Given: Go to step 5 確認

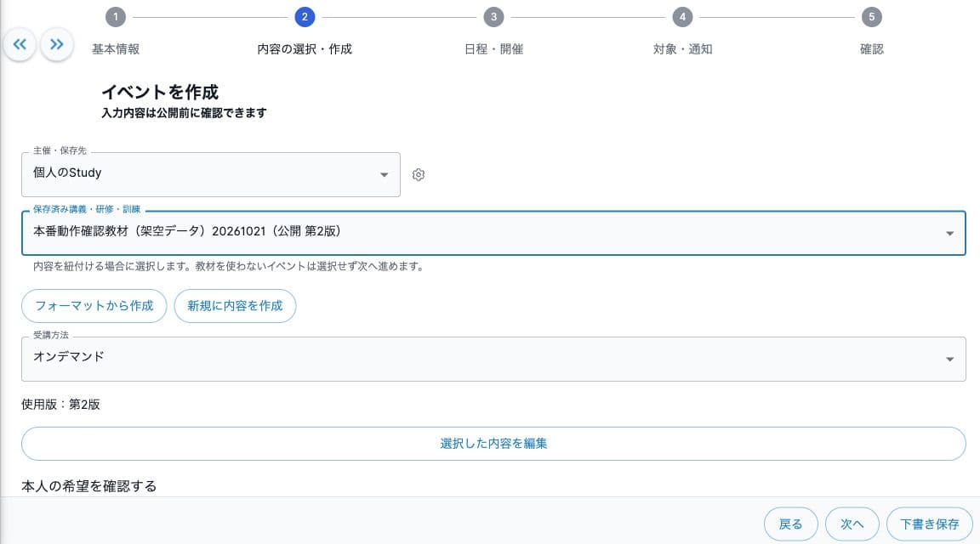Looking at the screenshot, I should (x=871, y=31).
